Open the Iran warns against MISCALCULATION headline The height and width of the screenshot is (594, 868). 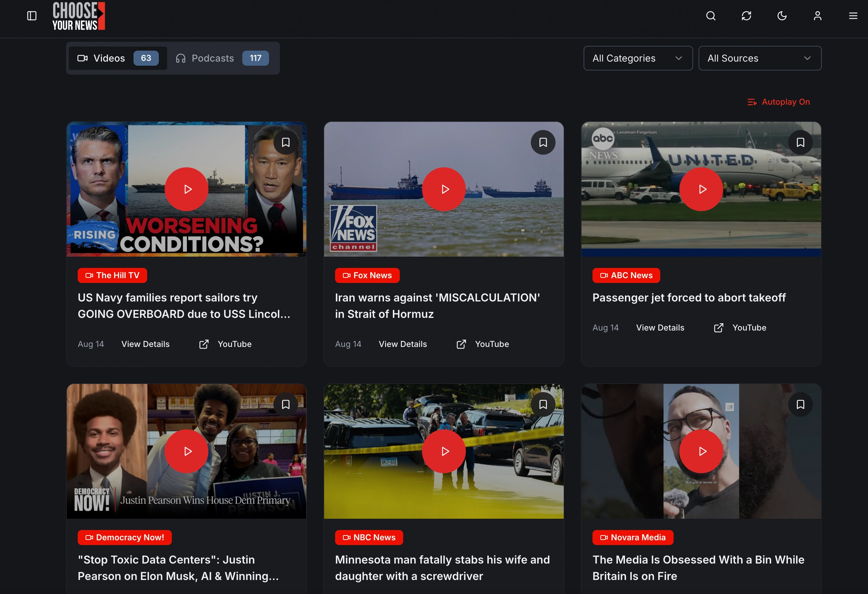[437, 306]
